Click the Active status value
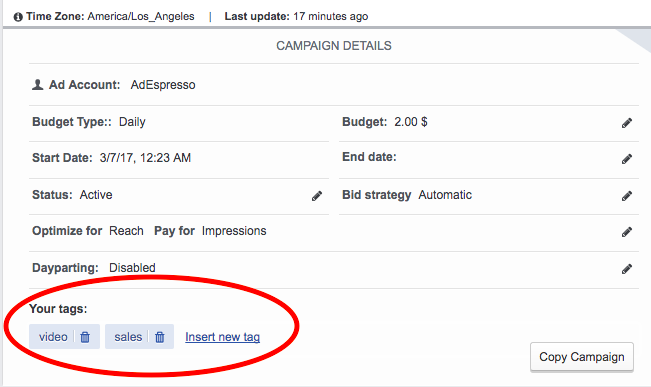The width and height of the screenshot is (651, 387). [96, 195]
